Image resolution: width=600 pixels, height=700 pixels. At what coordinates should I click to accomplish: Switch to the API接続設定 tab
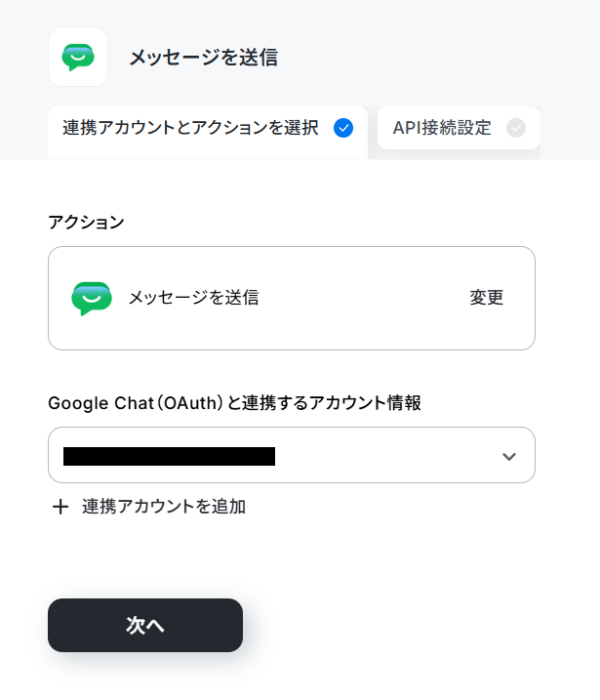tap(459, 128)
